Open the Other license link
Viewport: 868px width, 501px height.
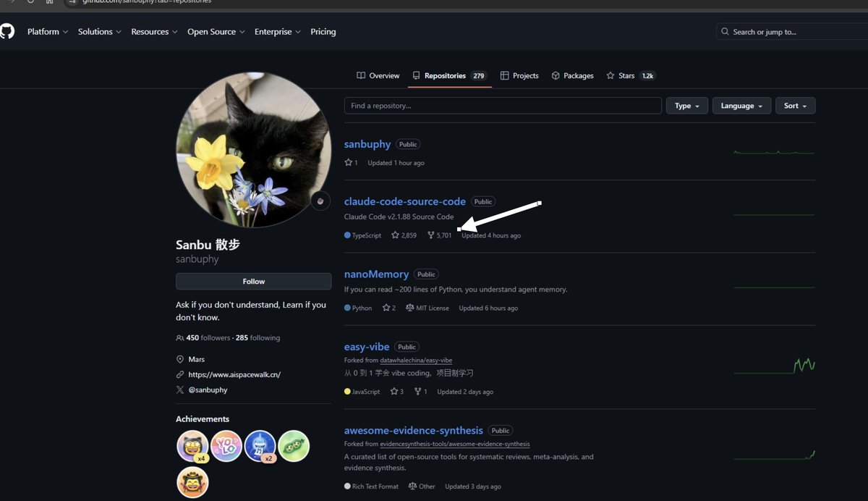click(x=422, y=487)
